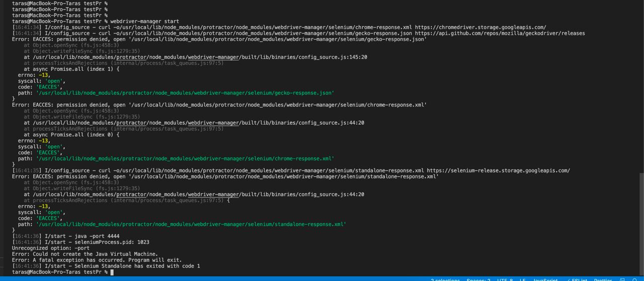The image size is (644, 281).
Task: Click EACCES error line for gecko-response.json
Action: pyautogui.click(x=219, y=39)
